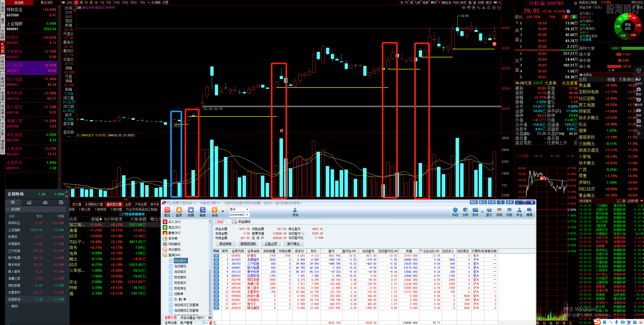Click 账户清仓 button
This screenshot has height=325, width=644.
[293, 244]
